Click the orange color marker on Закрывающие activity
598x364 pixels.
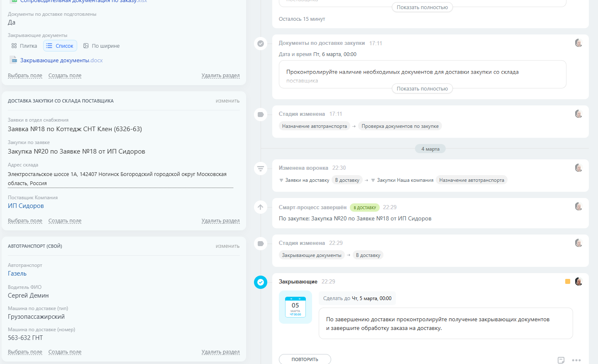[568, 281]
